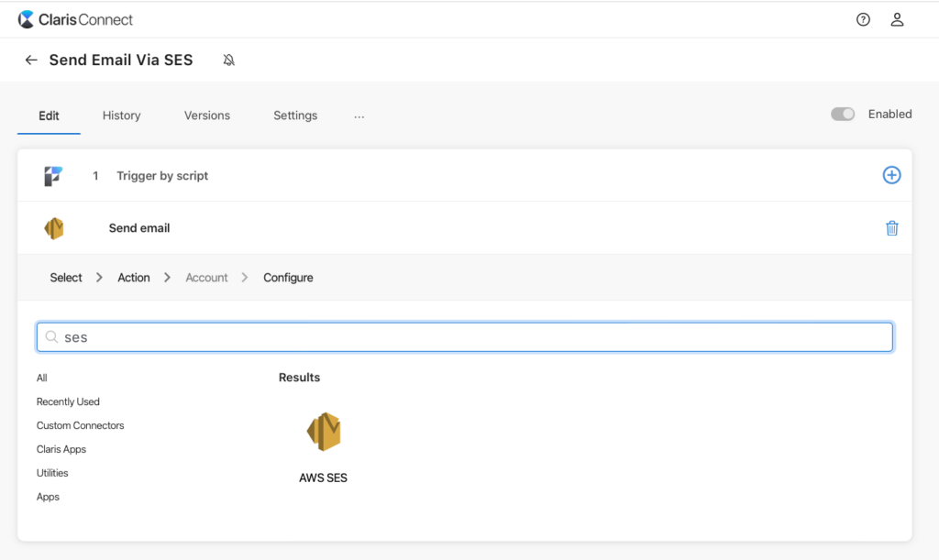Add a step with the plus icon
Image resolution: width=939 pixels, height=560 pixels.
click(x=891, y=175)
